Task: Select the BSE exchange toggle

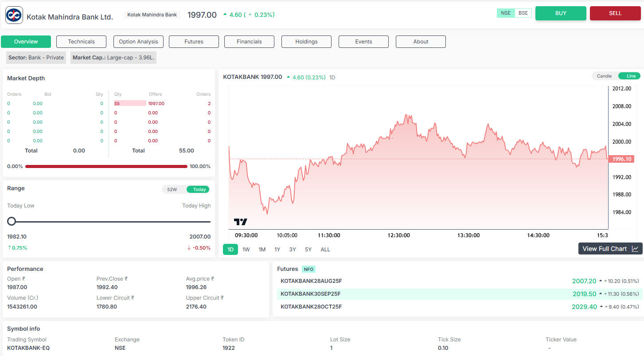Action: 523,13
